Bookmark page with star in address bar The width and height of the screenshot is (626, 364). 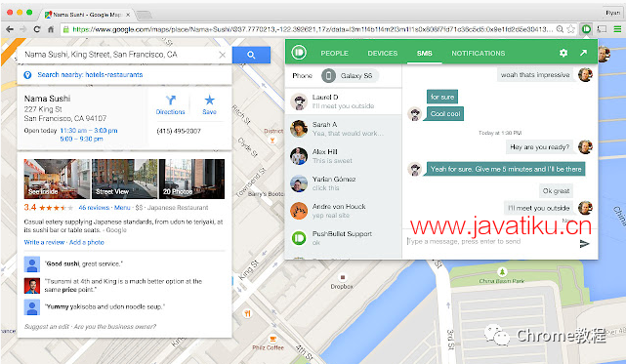pos(571,29)
